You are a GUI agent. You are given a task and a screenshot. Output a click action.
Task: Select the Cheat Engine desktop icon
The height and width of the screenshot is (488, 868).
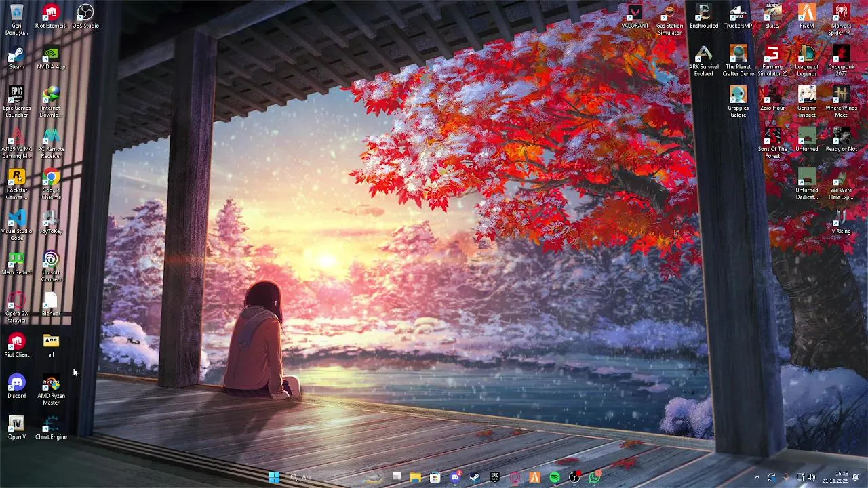(51, 428)
